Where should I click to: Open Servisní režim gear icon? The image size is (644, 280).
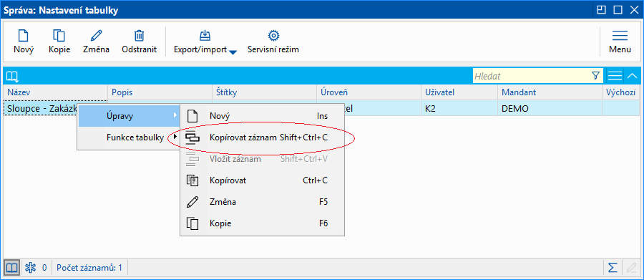(273, 36)
